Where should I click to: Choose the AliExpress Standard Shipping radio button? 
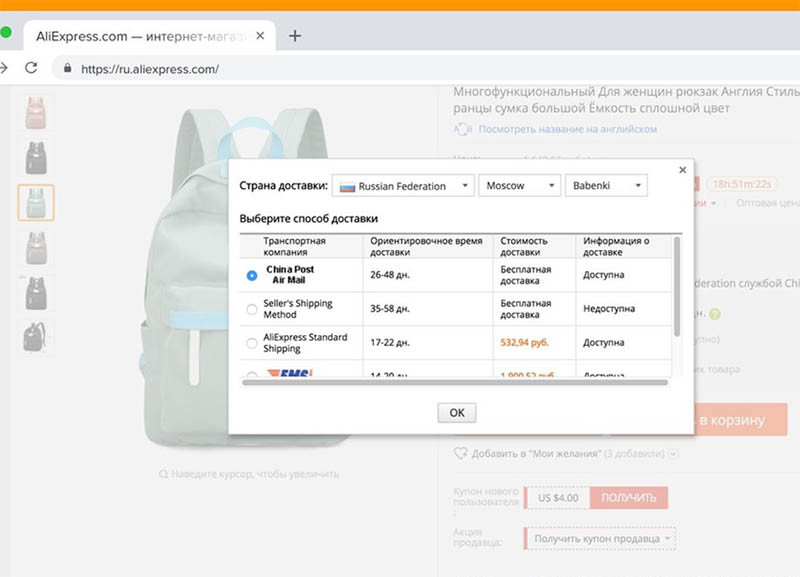pyautogui.click(x=252, y=343)
